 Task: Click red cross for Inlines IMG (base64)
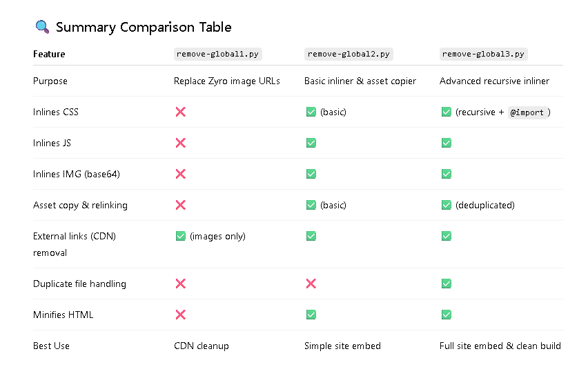pyautogui.click(x=180, y=174)
